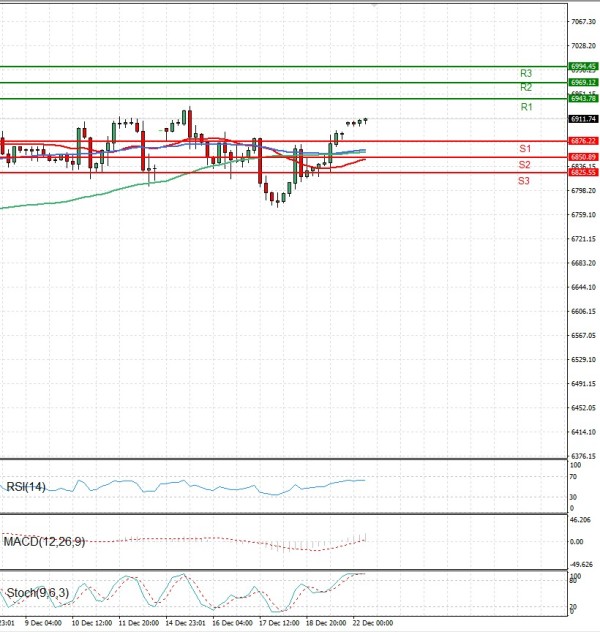
Task: Select the 22 Dec 00:00 time label
Action: (x=372, y=622)
